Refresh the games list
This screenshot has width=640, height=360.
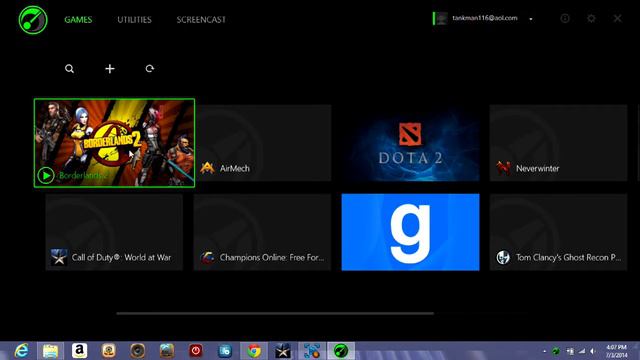[x=150, y=69]
